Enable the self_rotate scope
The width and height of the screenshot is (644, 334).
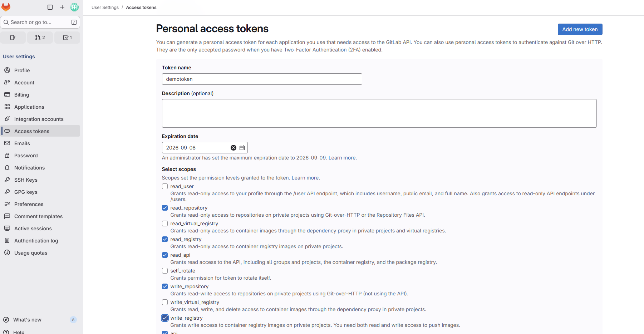coord(164,271)
